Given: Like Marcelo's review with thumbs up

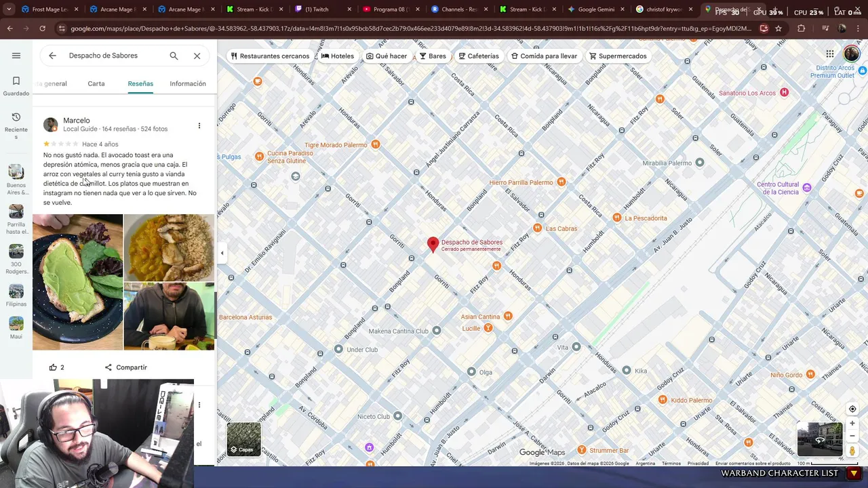Looking at the screenshot, I should (x=53, y=367).
